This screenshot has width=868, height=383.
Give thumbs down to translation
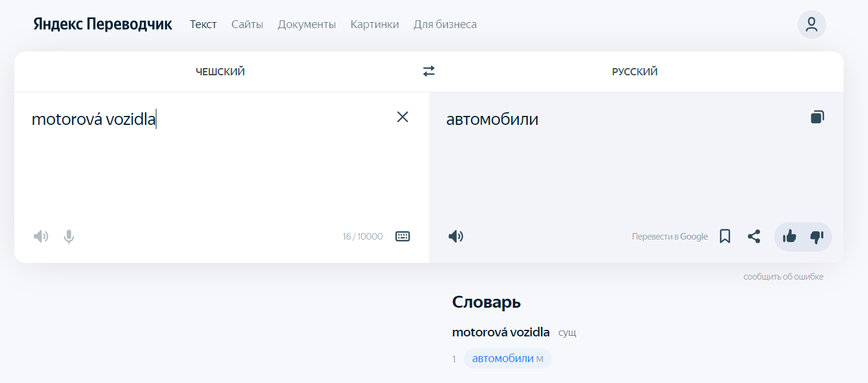[817, 237]
